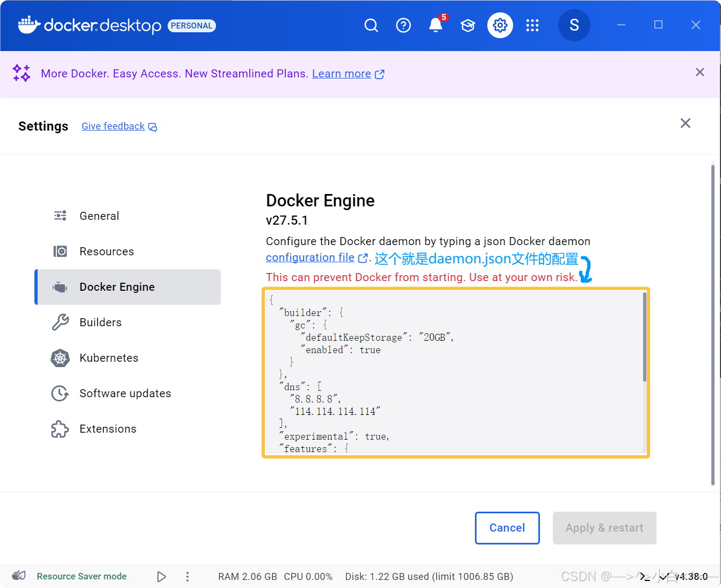Select Software updates settings tab
Image resolution: width=721 pixels, height=588 pixels.
point(128,393)
